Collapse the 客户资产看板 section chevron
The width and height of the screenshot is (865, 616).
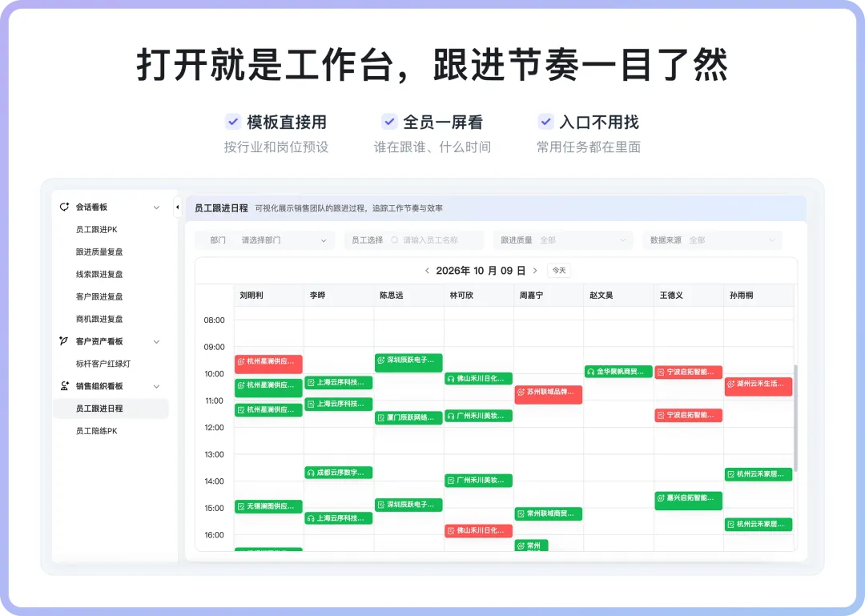pyautogui.click(x=157, y=342)
